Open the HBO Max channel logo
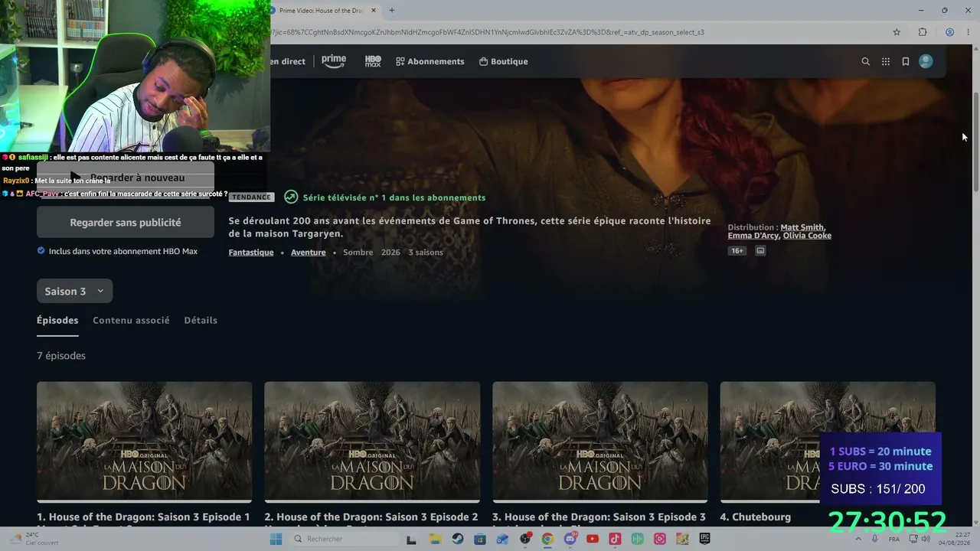Screen dimensions: 980x551 [373, 61]
